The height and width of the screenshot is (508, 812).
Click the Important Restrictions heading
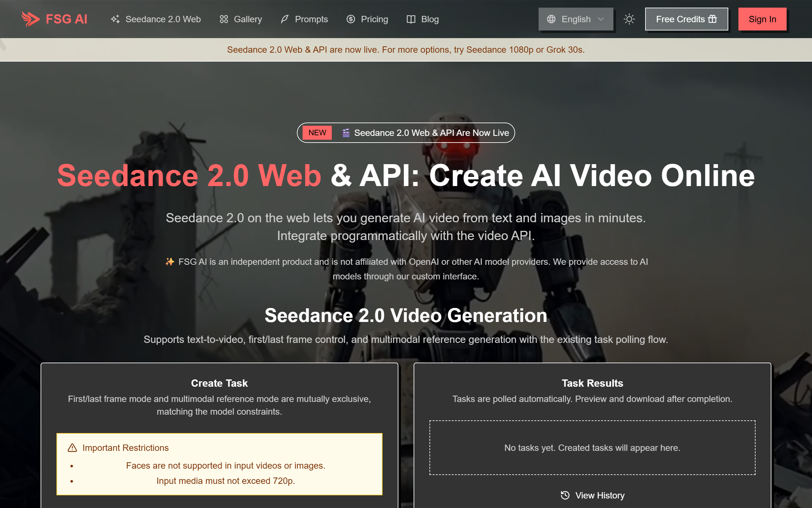[x=126, y=448]
